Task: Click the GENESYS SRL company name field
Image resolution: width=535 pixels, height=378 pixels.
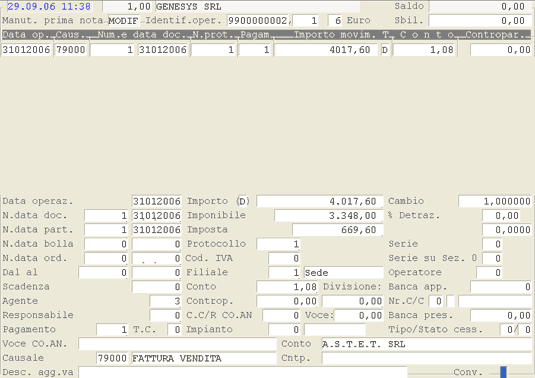Action: point(258,6)
